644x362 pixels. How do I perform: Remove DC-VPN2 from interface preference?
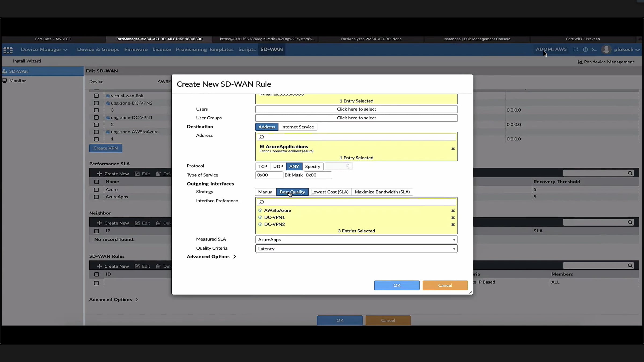[x=453, y=225]
